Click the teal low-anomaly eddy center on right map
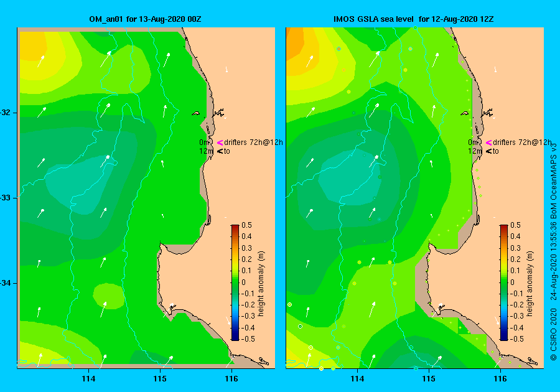This screenshot has width=560, height=392. coord(350,179)
